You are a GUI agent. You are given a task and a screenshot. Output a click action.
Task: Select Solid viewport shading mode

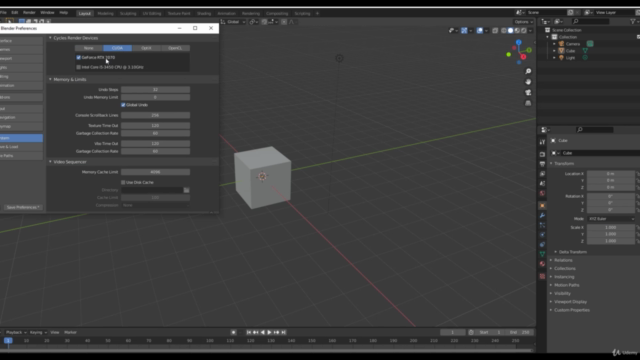(x=511, y=31)
